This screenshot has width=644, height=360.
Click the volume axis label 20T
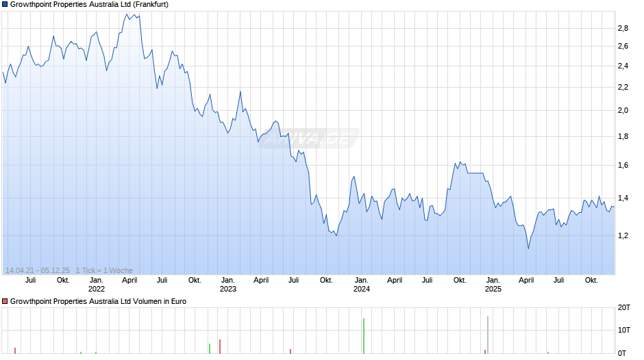pos(624,307)
